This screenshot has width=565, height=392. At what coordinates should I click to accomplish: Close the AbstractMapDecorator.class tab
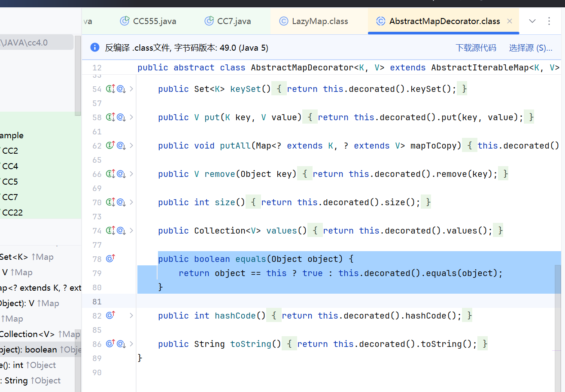pyautogui.click(x=510, y=21)
